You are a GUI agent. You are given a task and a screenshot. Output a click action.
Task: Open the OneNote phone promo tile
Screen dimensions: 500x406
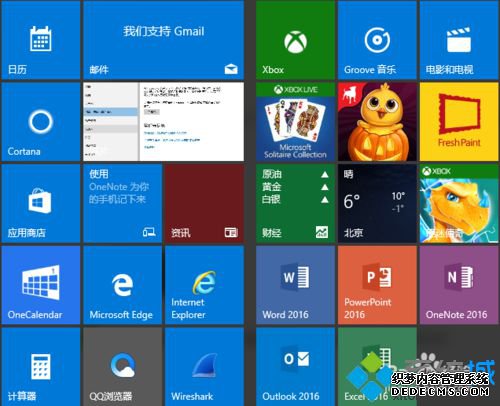(x=123, y=203)
